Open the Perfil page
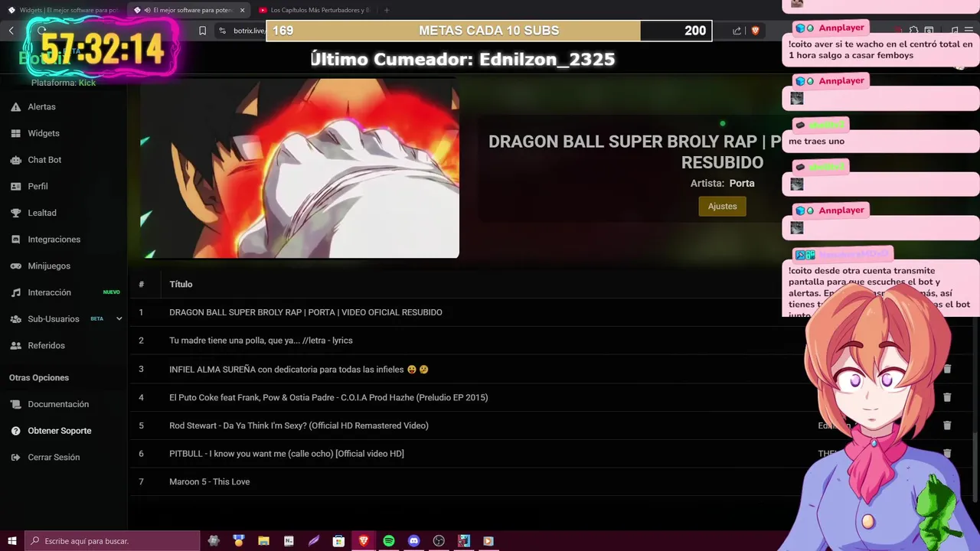The image size is (980, 551). (38, 186)
